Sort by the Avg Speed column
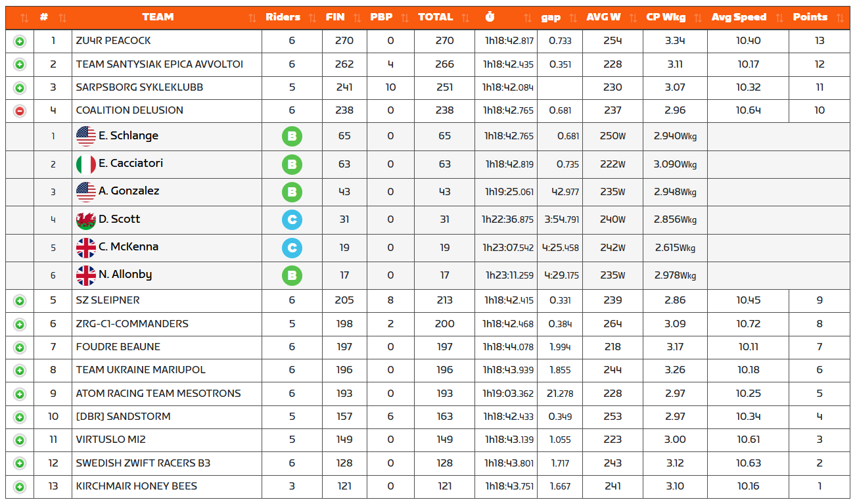This screenshot has width=855, height=504. coord(739,18)
